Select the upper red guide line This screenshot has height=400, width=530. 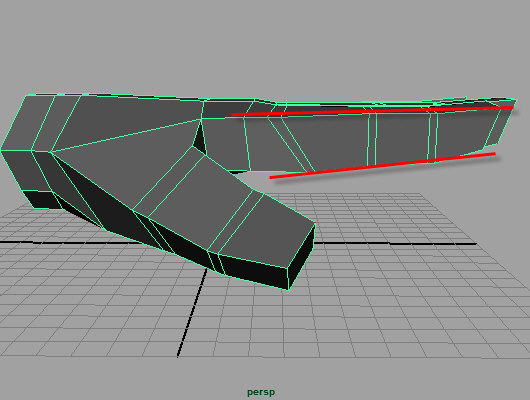click(x=372, y=111)
